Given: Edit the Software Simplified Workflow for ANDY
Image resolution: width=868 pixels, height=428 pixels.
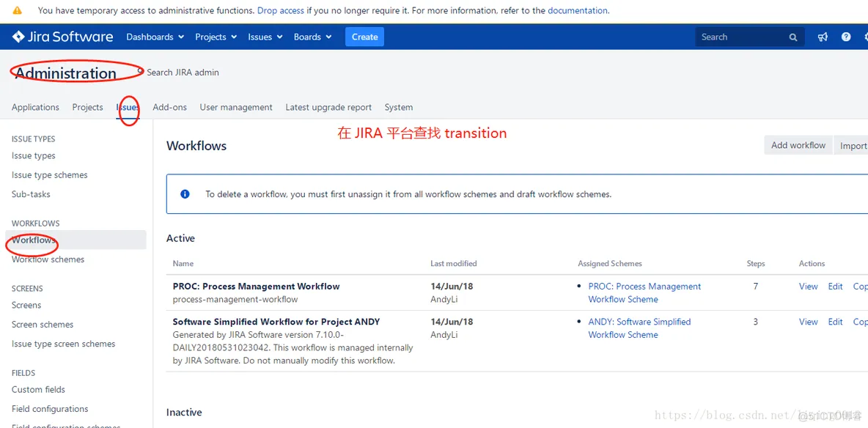Looking at the screenshot, I should point(835,322).
